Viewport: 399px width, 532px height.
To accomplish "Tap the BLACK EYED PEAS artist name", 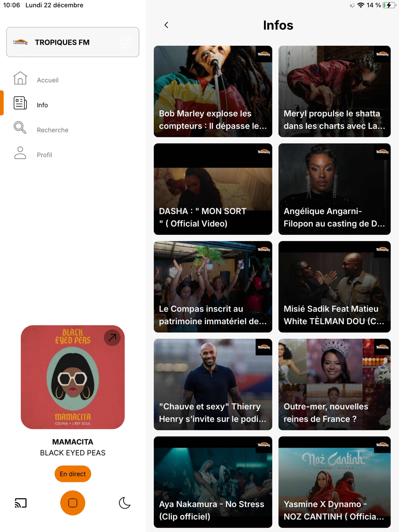I will 73,453.
